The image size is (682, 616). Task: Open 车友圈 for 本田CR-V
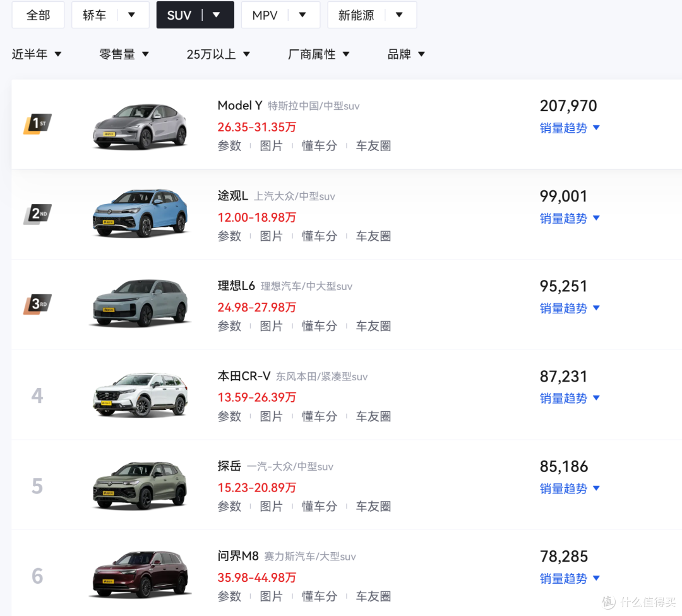coord(373,416)
